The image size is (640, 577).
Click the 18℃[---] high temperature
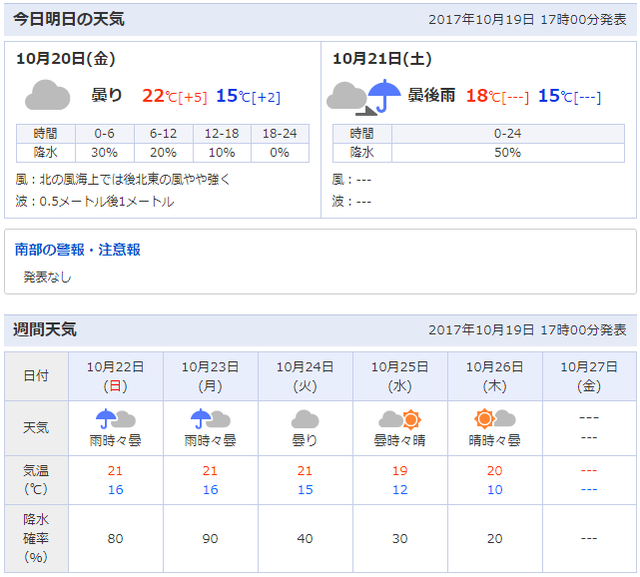(x=498, y=96)
